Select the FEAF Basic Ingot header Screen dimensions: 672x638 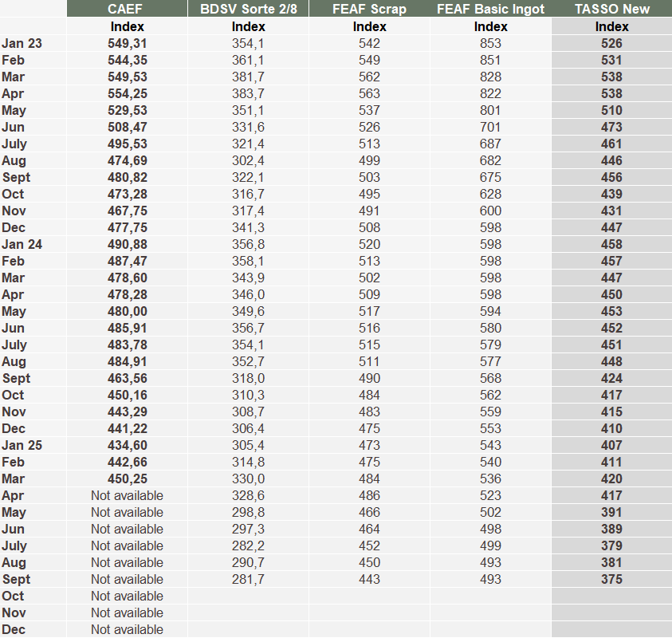click(x=490, y=9)
